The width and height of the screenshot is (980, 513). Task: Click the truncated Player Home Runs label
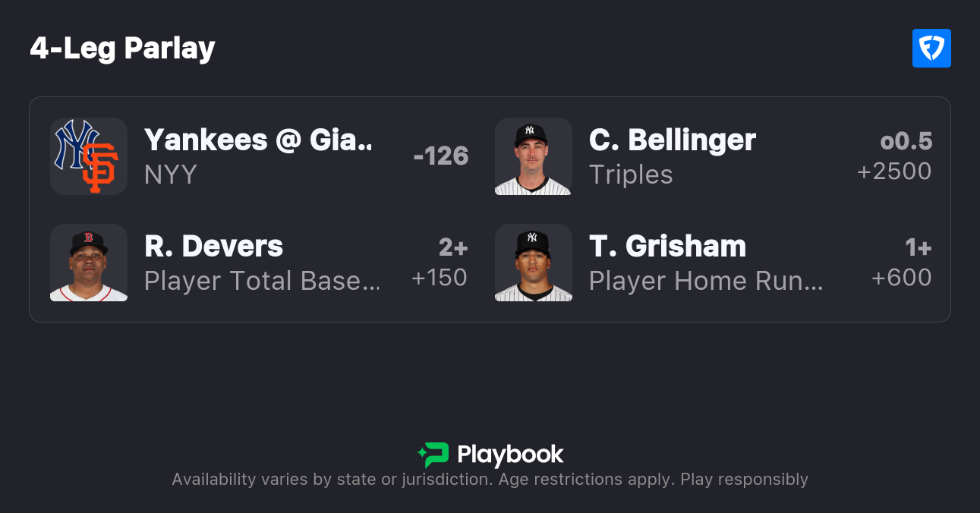tap(706, 281)
